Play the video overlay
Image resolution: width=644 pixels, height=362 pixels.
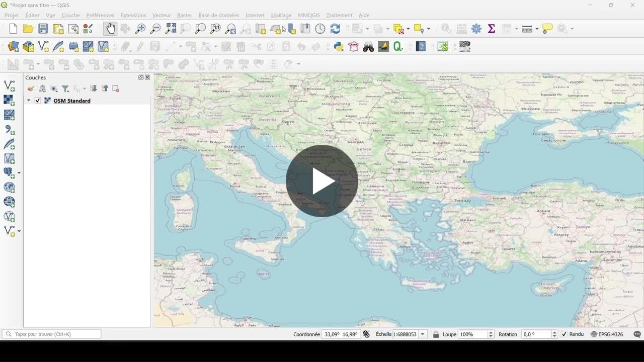tap(322, 181)
